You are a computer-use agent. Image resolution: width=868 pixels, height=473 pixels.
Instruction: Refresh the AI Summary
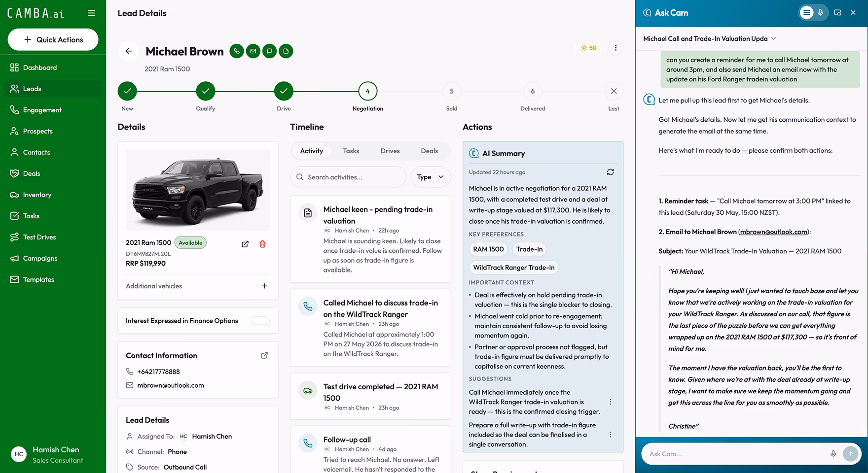tap(611, 172)
